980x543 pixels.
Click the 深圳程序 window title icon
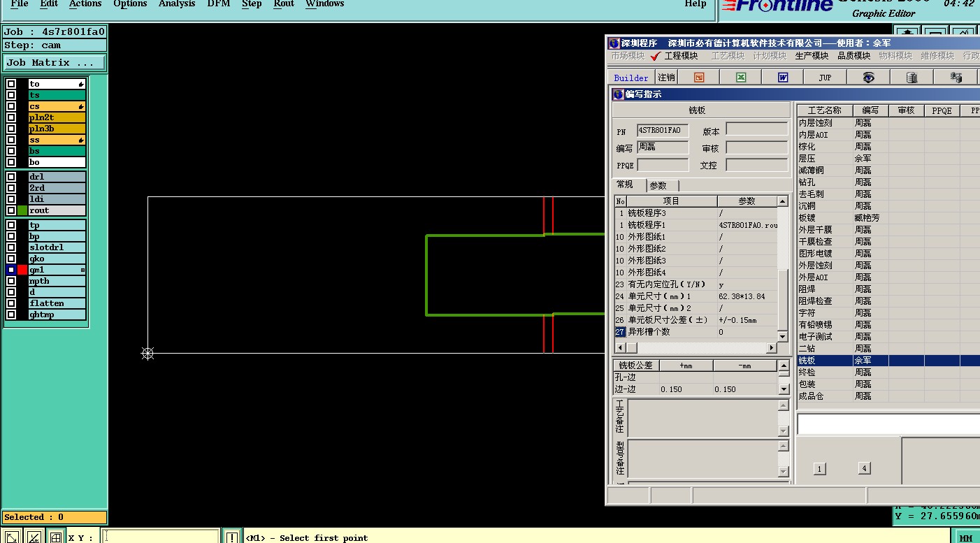614,43
